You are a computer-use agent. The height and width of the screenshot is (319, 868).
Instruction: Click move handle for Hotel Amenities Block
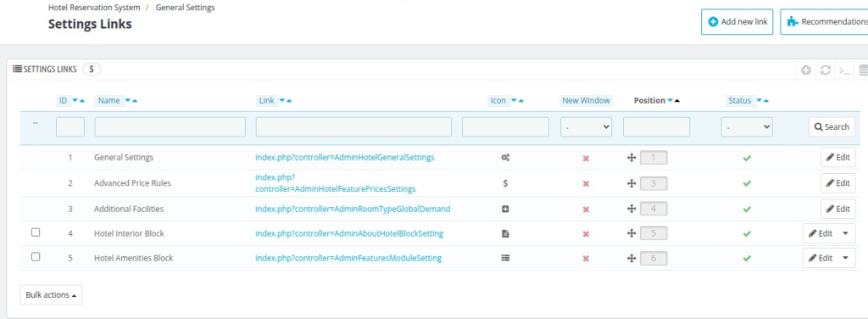tap(631, 258)
